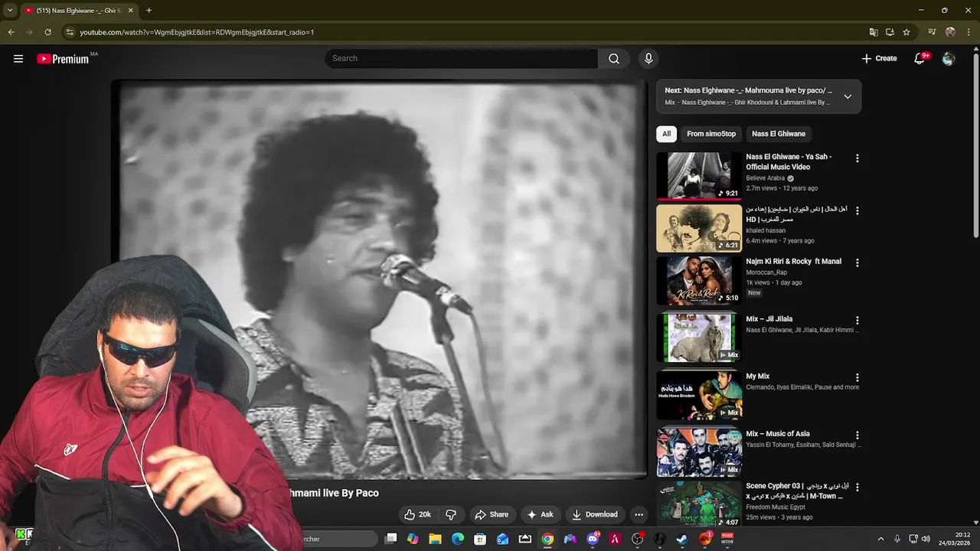The image size is (980, 551).
Task: Open Steam from taskbar
Action: pos(681,539)
